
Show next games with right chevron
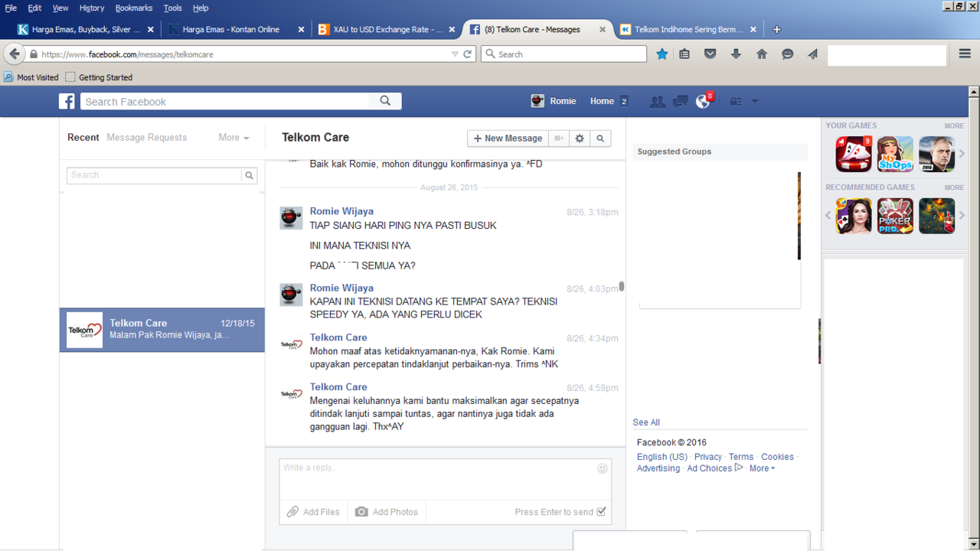[962, 154]
